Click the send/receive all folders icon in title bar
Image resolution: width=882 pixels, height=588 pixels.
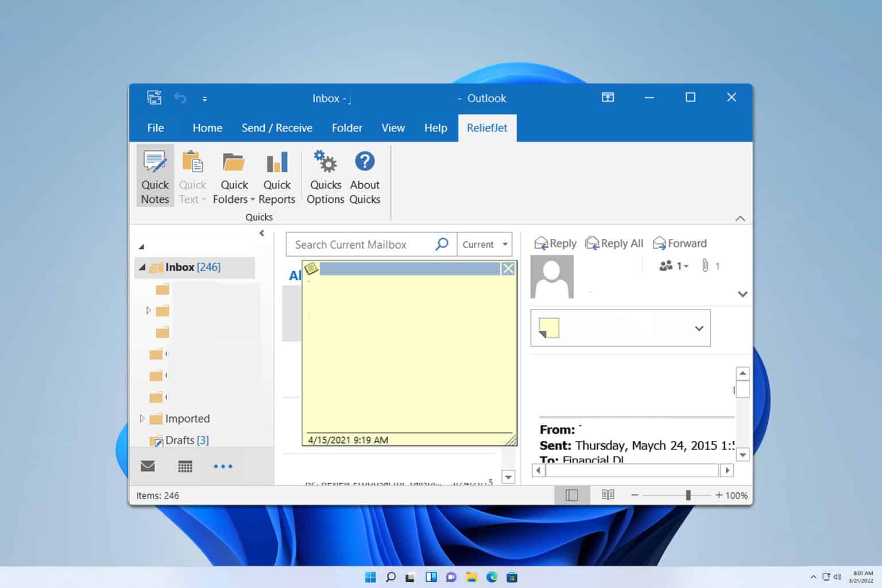click(154, 98)
